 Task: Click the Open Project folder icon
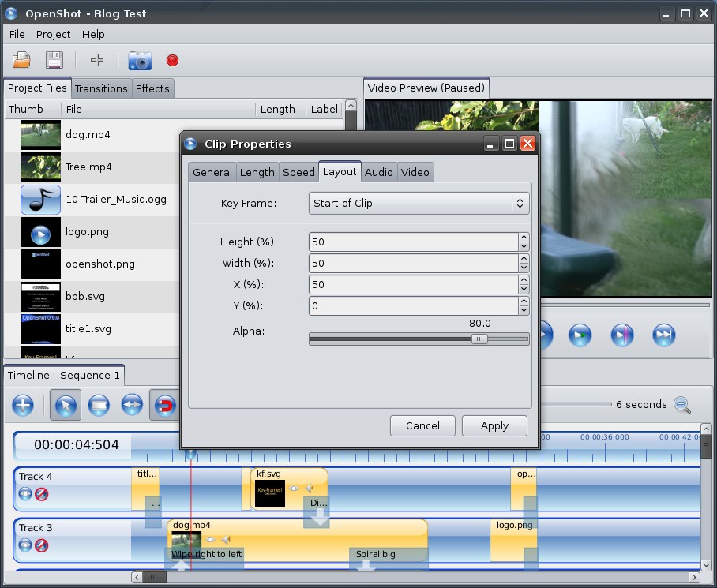coord(22,60)
